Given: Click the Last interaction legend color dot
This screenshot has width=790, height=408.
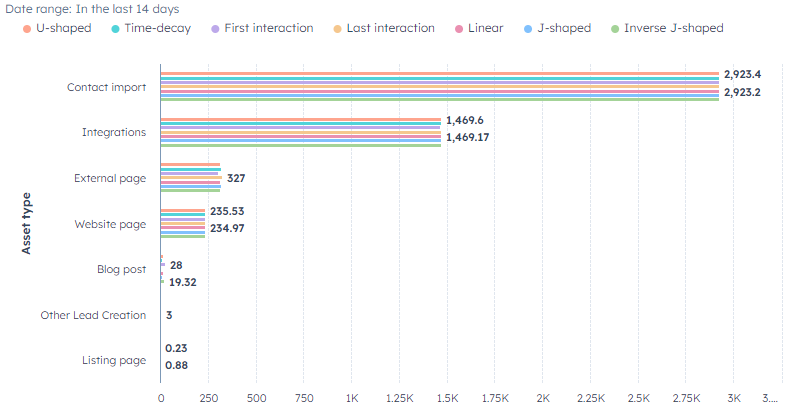Looking at the screenshot, I should tap(337, 28).
